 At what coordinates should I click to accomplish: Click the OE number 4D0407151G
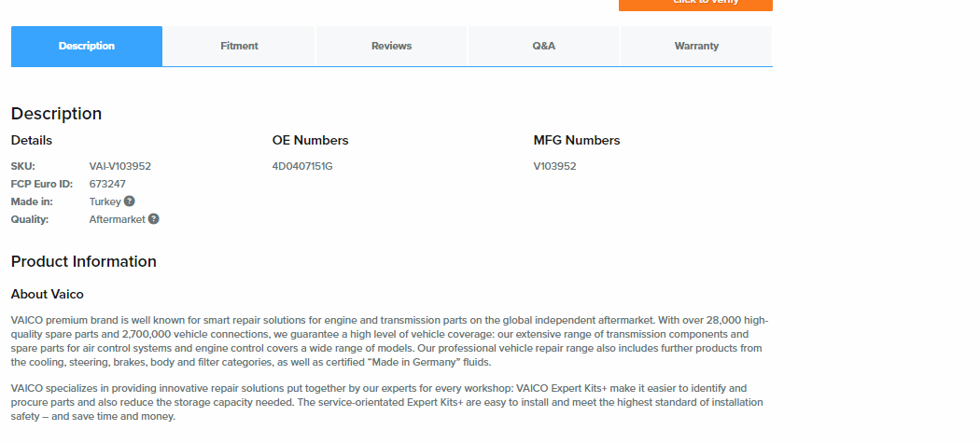coord(302,166)
